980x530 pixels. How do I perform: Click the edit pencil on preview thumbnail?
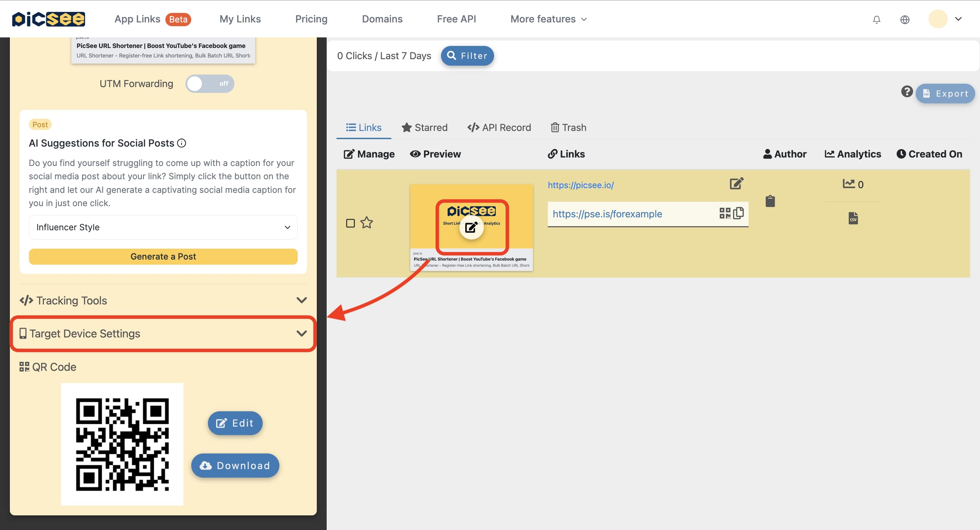471,227
